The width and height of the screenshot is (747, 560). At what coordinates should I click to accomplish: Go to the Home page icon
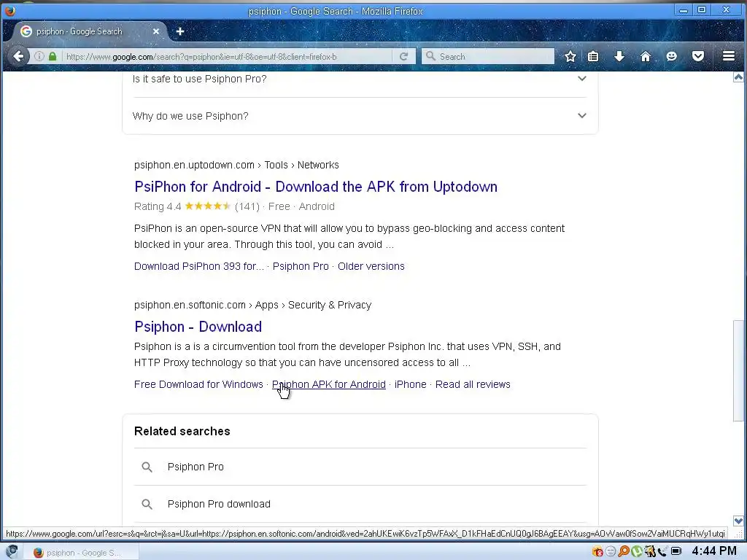[646, 56]
